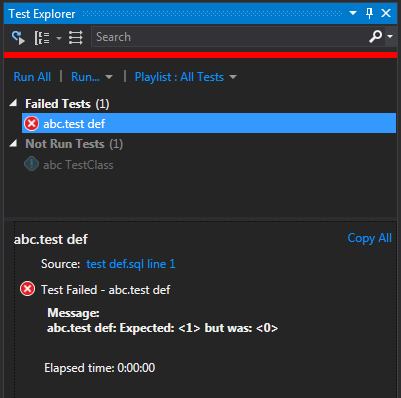Open the Run... dropdown menu
This screenshot has height=398, width=401.
tap(92, 77)
